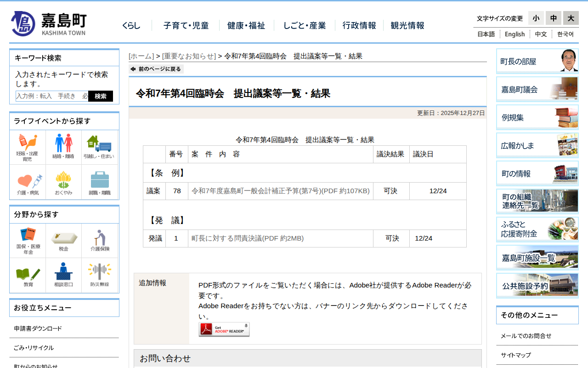Switch text size to medium (中)
The image size is (588, 368).
[x=553, y=18]
